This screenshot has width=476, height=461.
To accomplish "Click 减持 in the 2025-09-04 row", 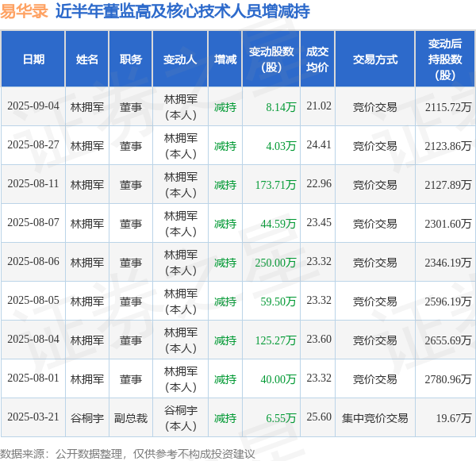I will click(225, 107).
